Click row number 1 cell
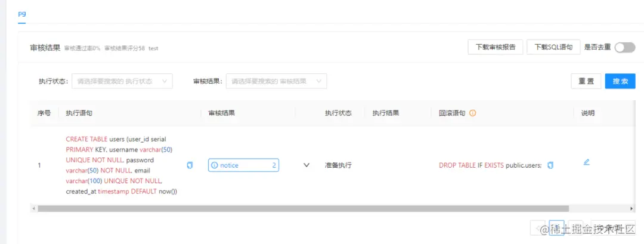 (39, 165)
